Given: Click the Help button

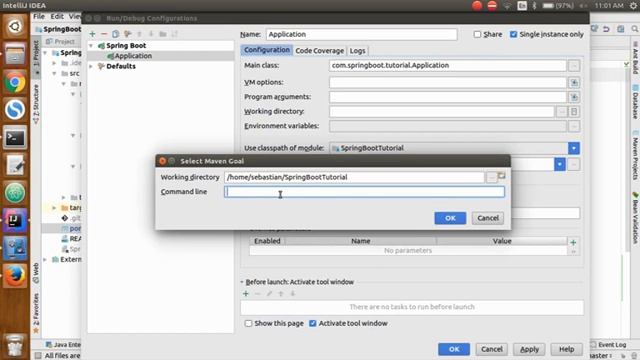Looking at the screenshot, I should coord(566,349).
